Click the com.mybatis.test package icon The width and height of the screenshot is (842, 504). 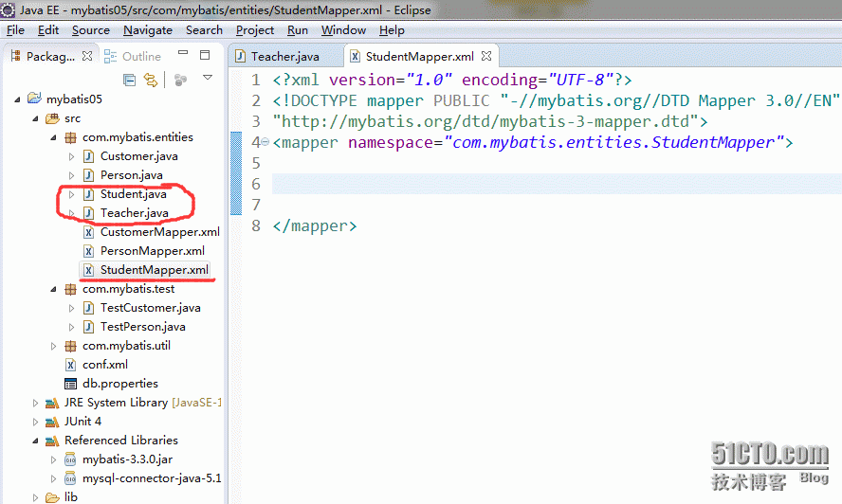click(70, 289)
